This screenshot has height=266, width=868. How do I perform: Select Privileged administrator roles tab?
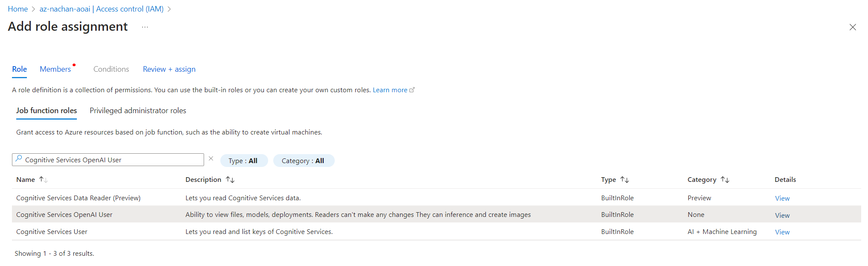click(x=138, y=111)
